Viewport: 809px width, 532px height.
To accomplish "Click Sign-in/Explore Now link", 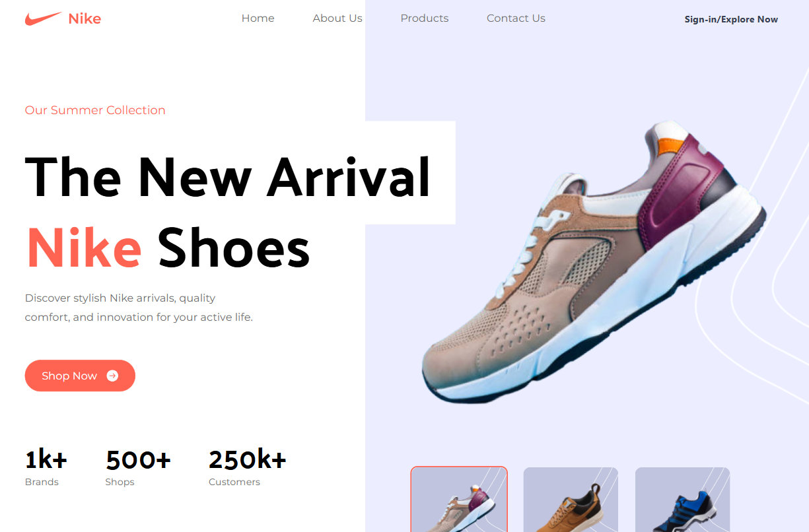I will point(731,19).
